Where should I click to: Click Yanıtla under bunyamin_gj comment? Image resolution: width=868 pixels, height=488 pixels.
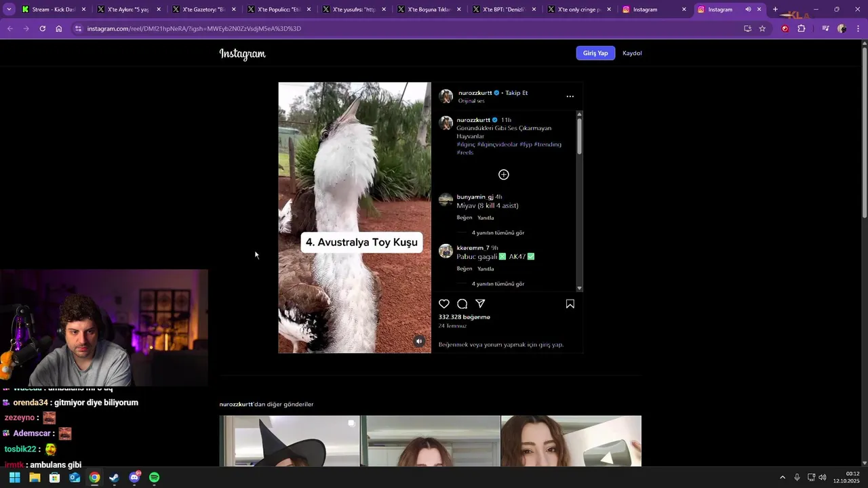tap(486, 218)
